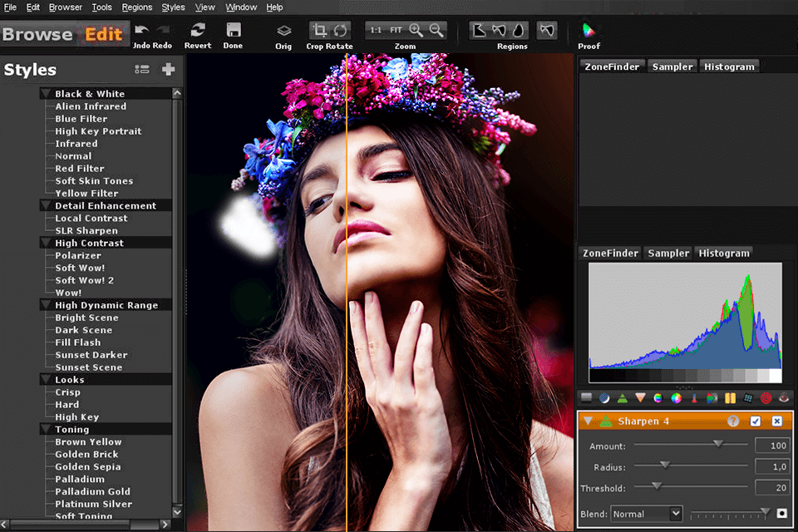Toggle Proof mode in the toolbar
The image size is (798, 532).
click(x=589, y=35)
